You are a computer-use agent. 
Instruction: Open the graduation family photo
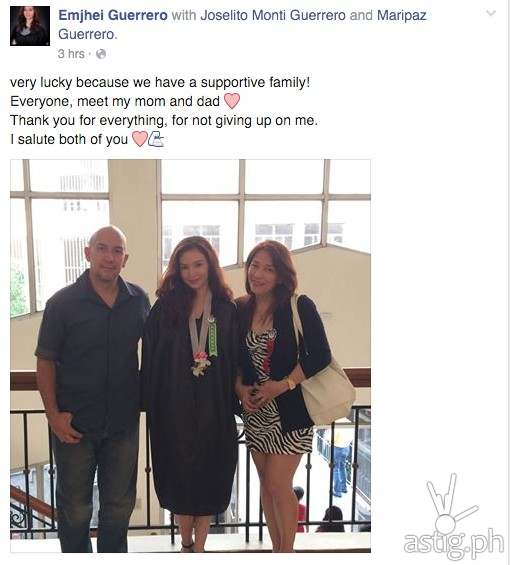point(190,356)
